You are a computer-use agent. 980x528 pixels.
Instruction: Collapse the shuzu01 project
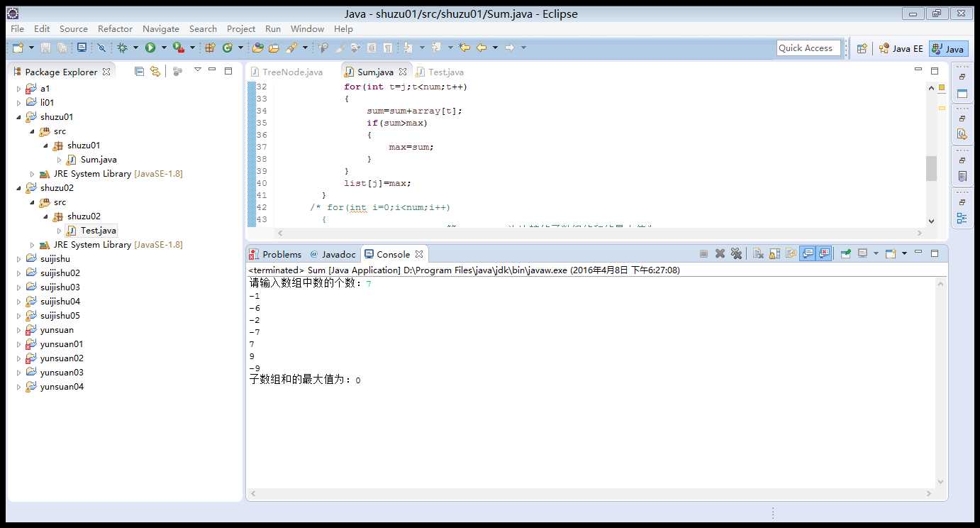click(x=19, y=117)
